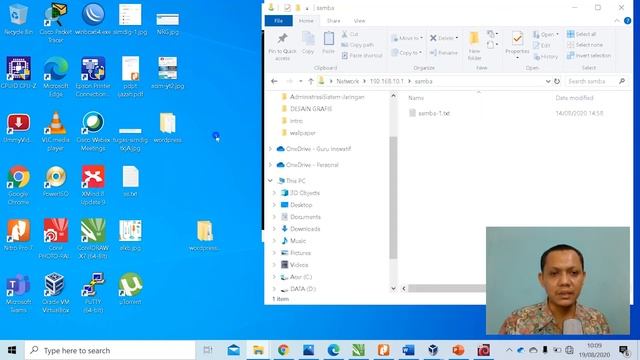Click the File tab in Explorer
The width and height of the screenshot is (640, 360).
point(278,21)
